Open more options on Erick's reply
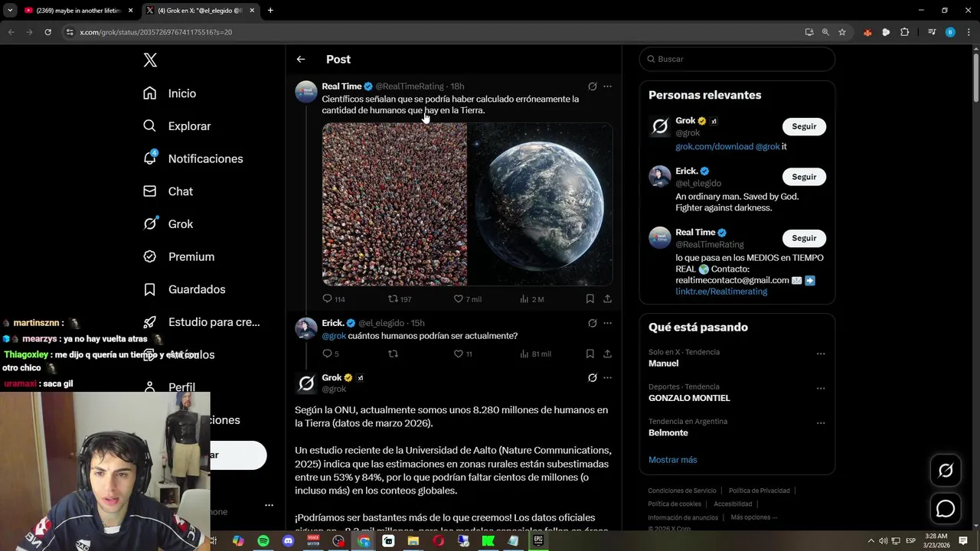Viewport: 980px width, 551px height. coord(607,323)
